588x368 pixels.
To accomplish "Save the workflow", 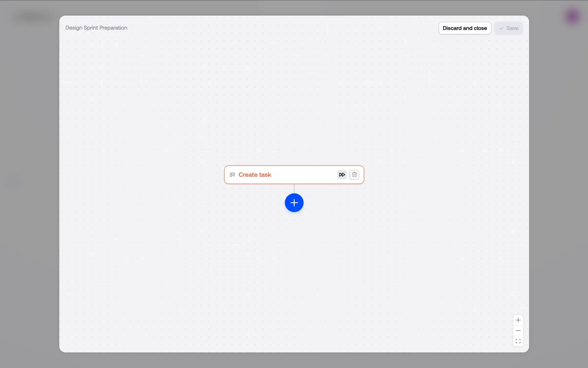I will pos(509,28).
